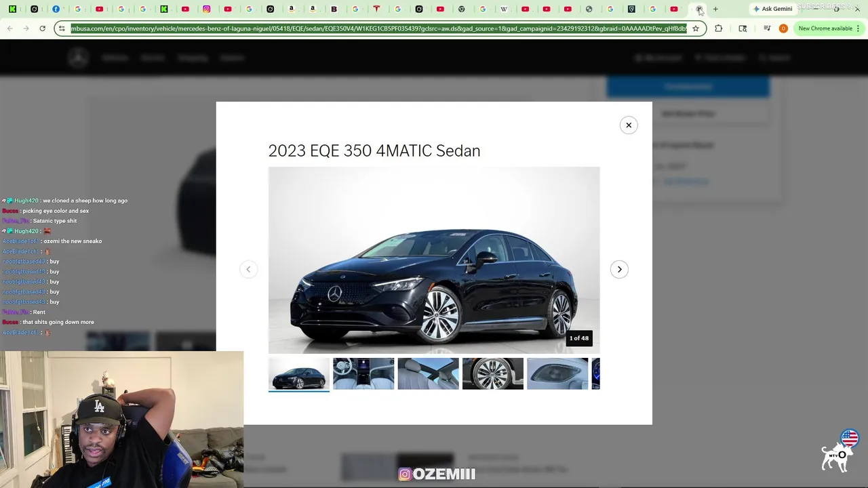This screenshot has width=868, height=488.
Task: Click the main EQE sedan photo
Action: (434, 260)
